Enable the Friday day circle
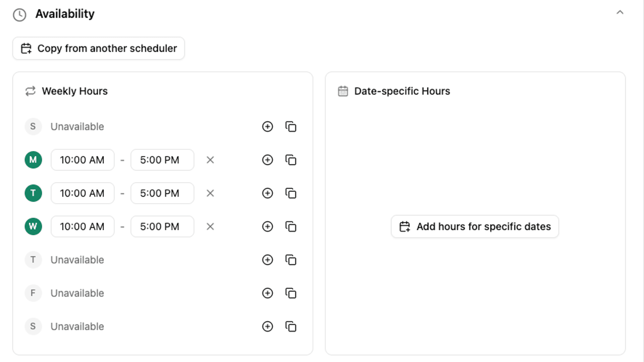 (x=33, y=293)
